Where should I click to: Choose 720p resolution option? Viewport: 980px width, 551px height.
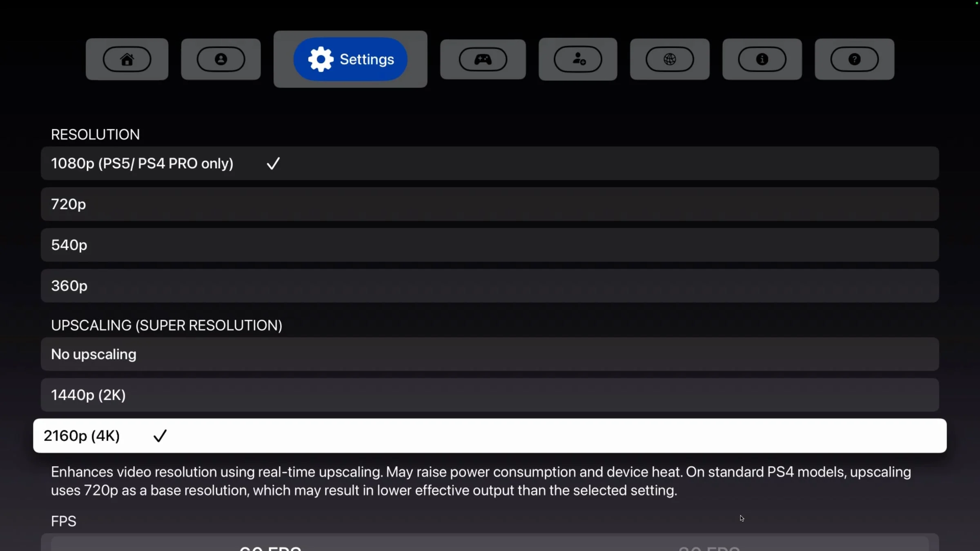(x=490, y=204)
